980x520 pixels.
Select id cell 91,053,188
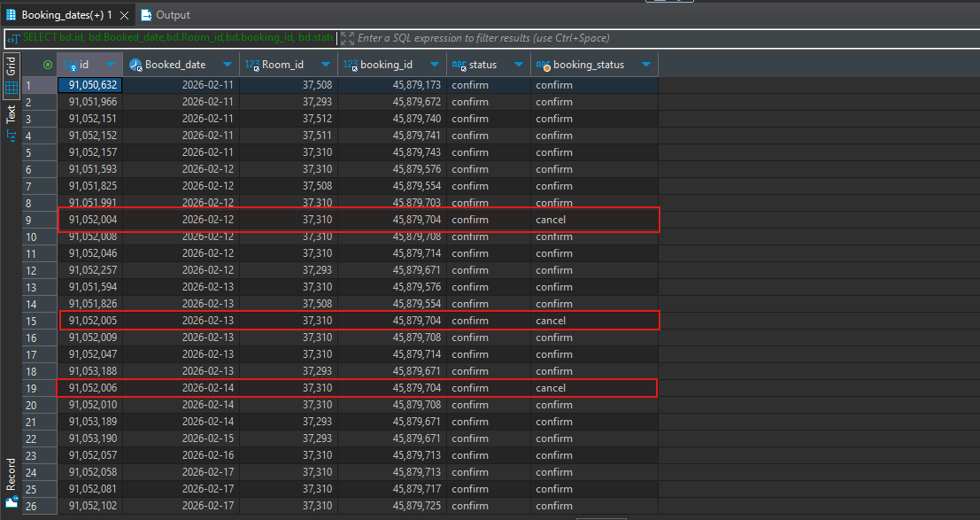pos(90,371)
